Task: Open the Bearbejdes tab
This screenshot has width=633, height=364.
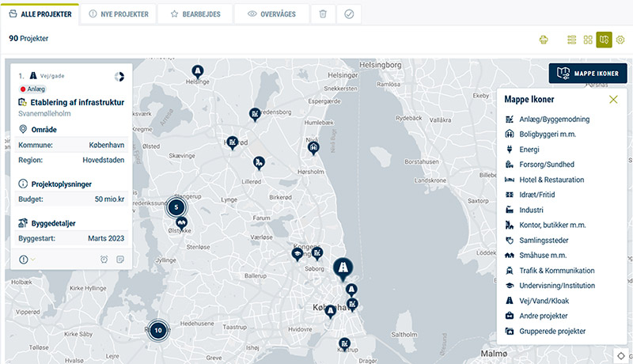Action: click(195, 13)
